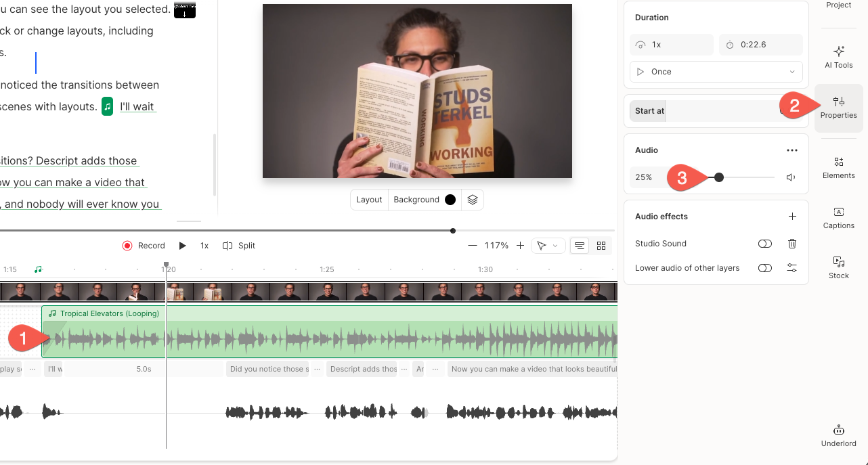
Task: Open the pointer tool dropdown in timeline
Action: click(x=547, y=246)
